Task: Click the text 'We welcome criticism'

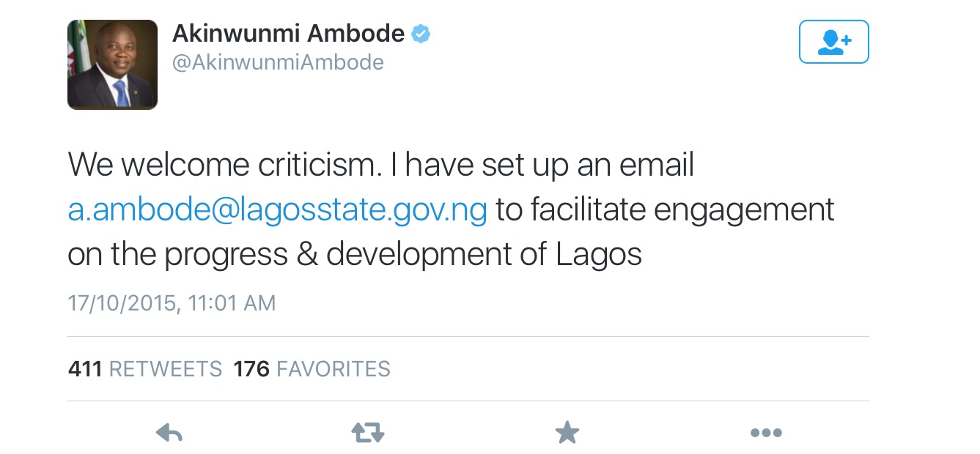Action: tap(223, 166)
